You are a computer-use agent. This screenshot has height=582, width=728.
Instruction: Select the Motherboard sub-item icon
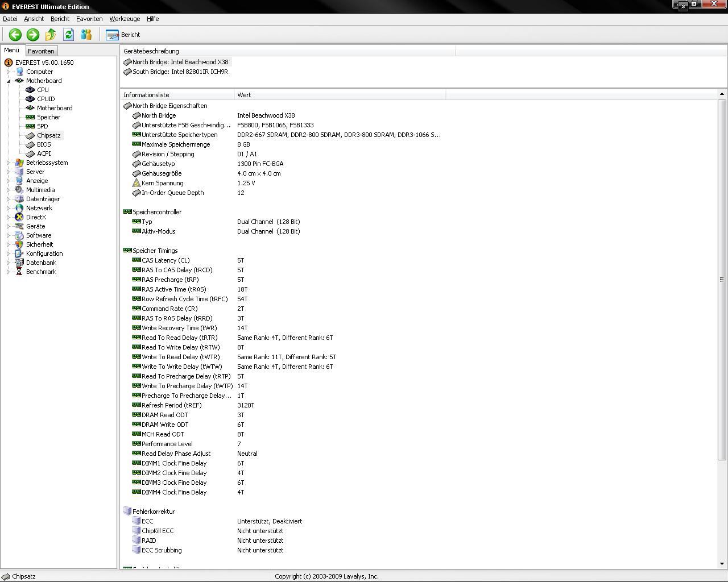click(30, 108)
